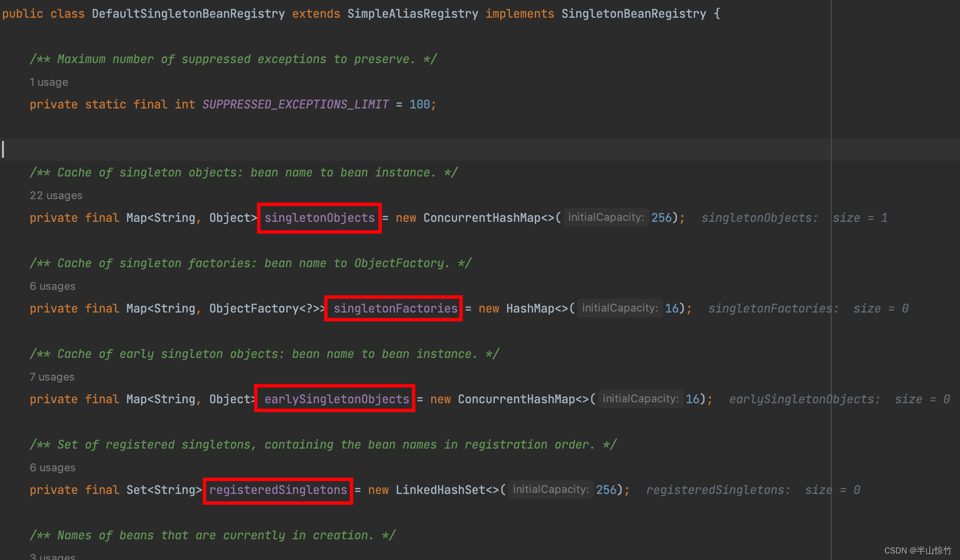Click "6 usages" hint above singletonFactories
The image size is (960, 560).
point(52,286)
